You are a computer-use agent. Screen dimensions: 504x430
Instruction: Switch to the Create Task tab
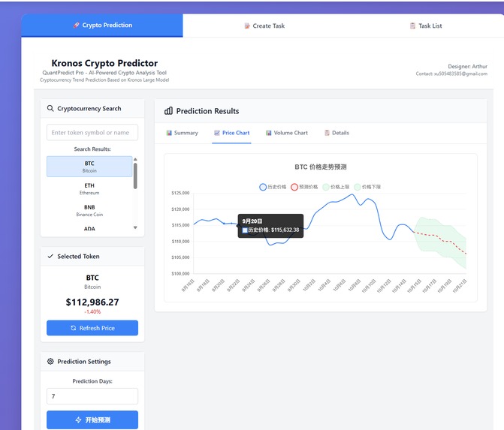[264, 26]
